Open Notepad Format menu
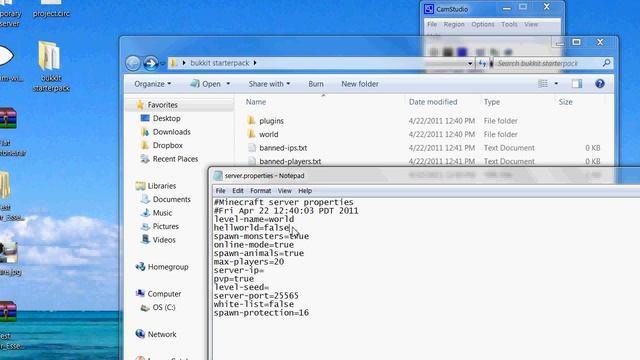 coord(260,191)
